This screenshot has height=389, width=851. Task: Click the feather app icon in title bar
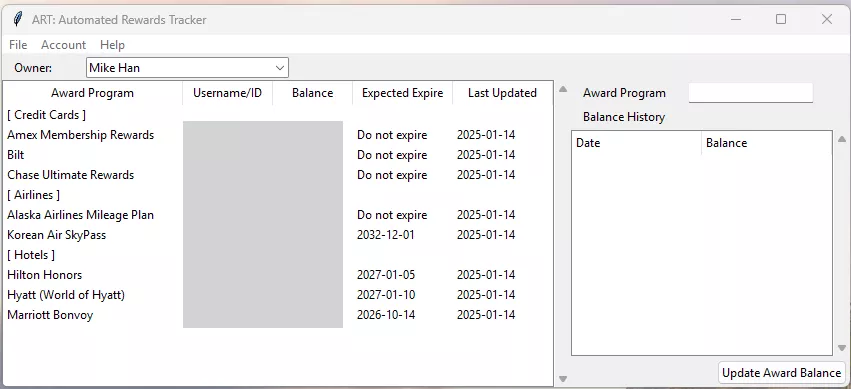pos(18,20)
